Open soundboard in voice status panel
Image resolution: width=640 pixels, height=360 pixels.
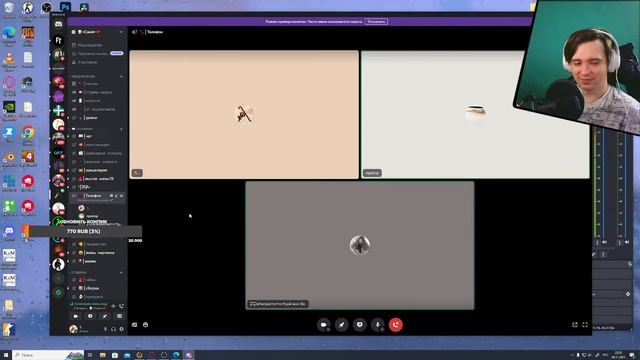point(120,316)
